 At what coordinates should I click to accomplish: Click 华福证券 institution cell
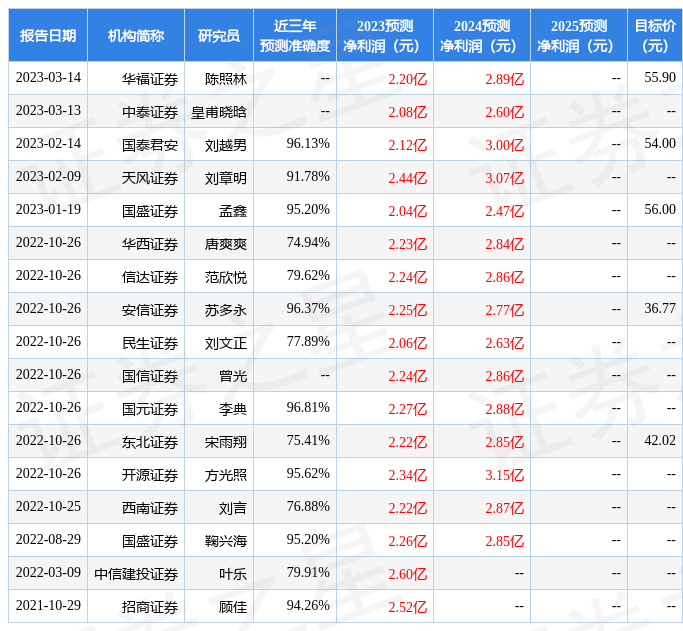(x=150, y=79)
